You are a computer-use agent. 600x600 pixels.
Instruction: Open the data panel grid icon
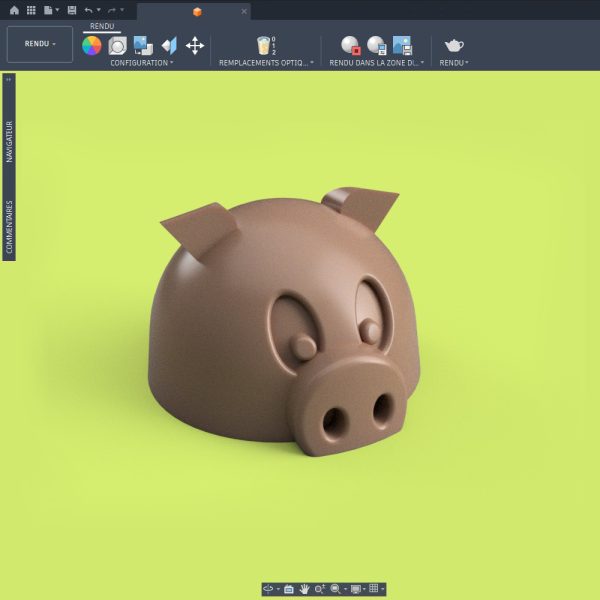(31, 10)
